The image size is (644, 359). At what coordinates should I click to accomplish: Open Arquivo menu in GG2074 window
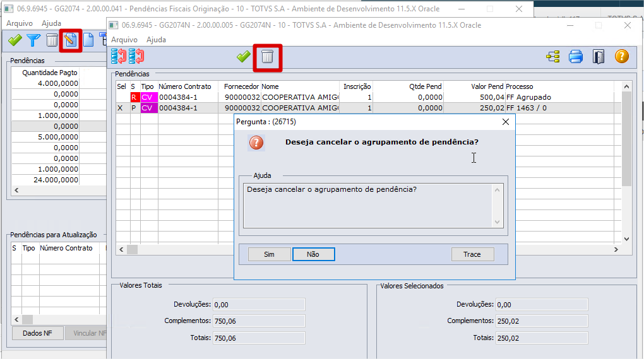pos(20,23)
